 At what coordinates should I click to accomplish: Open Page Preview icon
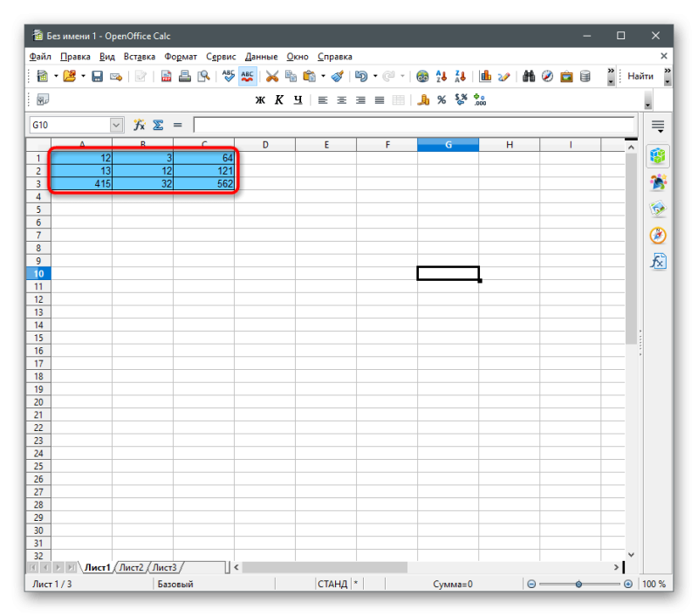[x=204, y=77]
